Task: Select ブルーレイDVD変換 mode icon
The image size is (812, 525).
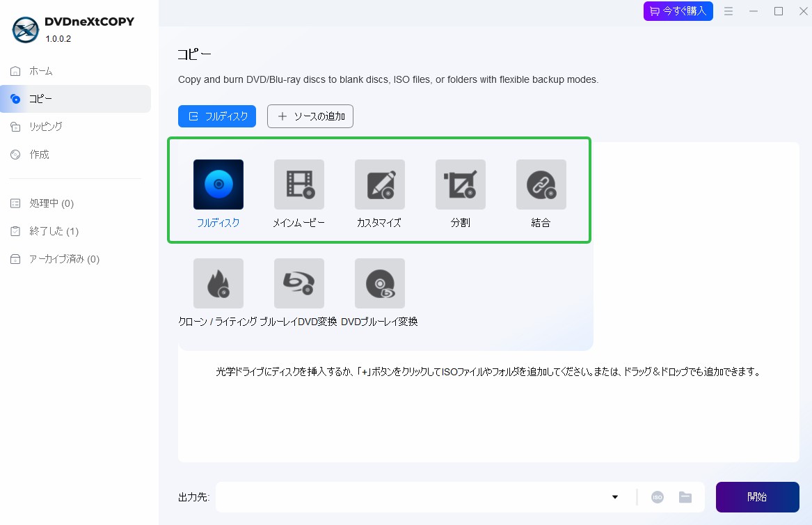Action: click(298, 283)
